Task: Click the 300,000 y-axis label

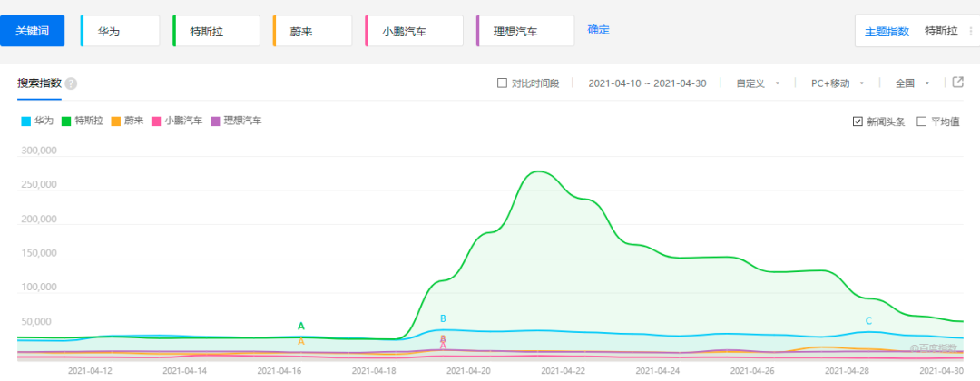Action: [x=39, y=151]
